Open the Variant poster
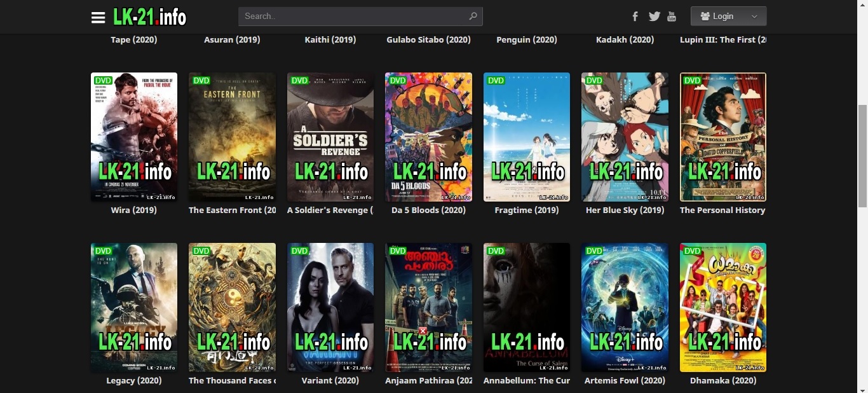 point(330,307)
